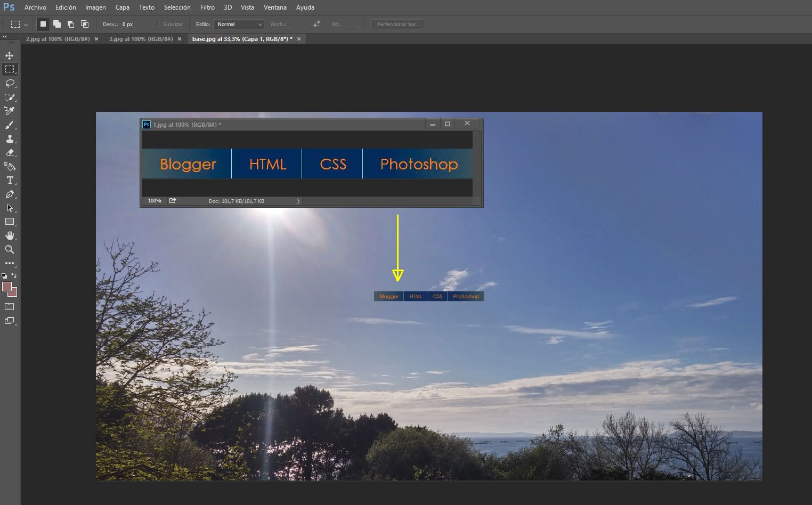
Task: Close the base.jpg document tab
Action: pos(299,39)
